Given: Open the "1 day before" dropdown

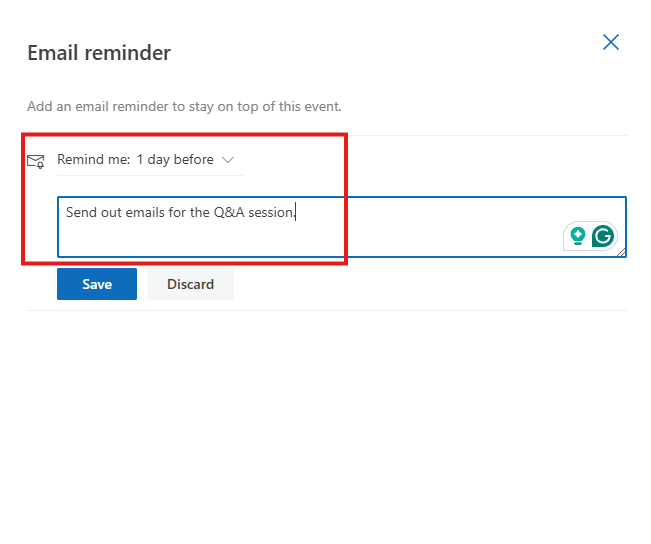Looking at the screenshot, I should click(x=176, y=160).
